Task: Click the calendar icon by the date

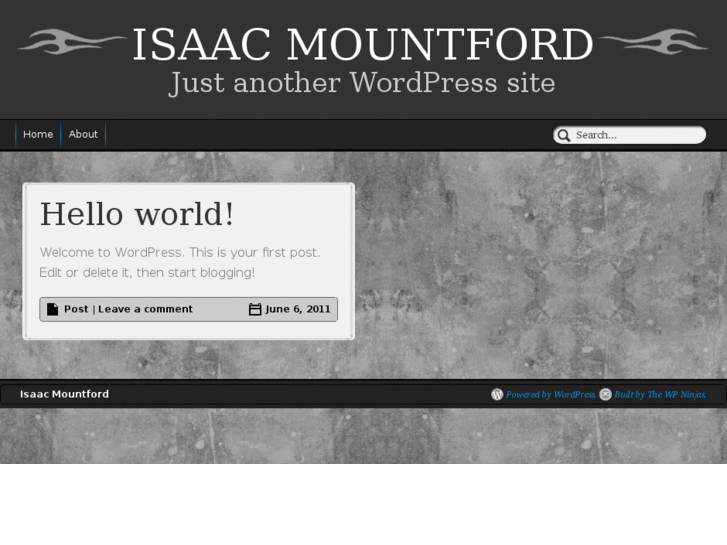Action: pos(255,309)
